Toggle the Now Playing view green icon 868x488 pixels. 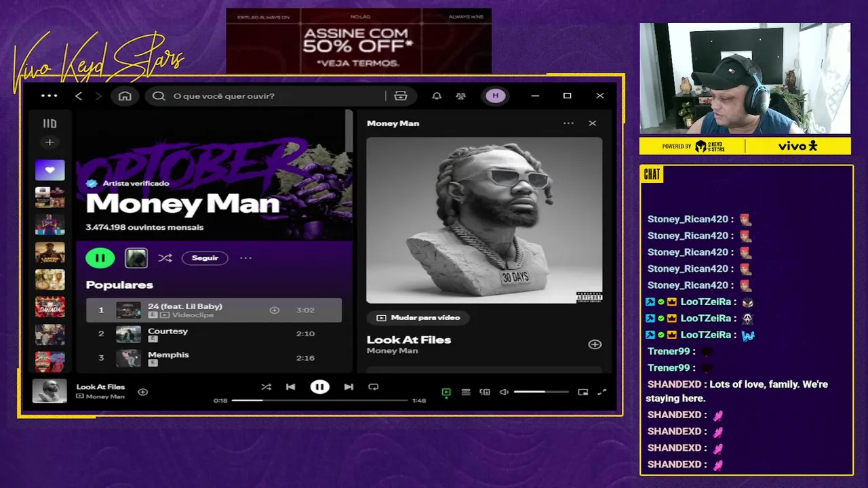click(x=446, y=392)
